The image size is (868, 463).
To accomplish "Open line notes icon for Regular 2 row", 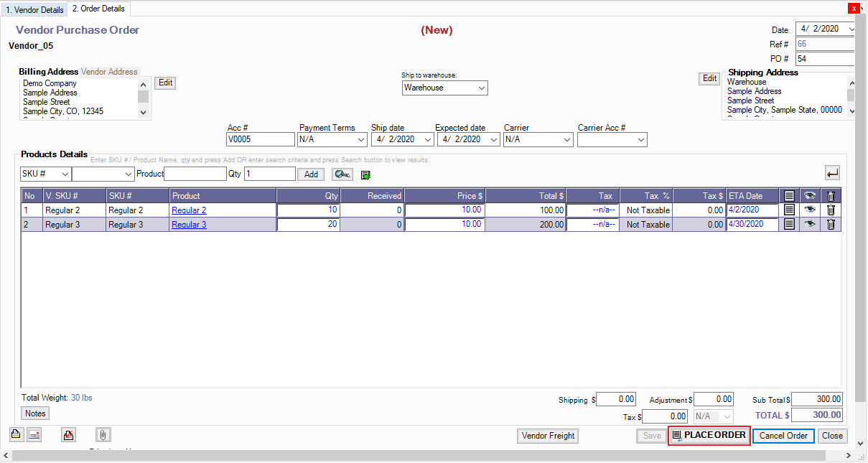I will pyautogui.click(x=789, y=210).
